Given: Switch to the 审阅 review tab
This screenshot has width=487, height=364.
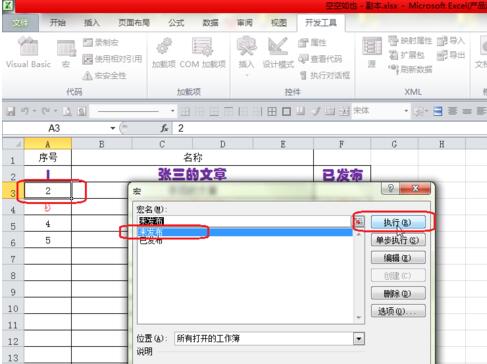Looking at the screenshot, I should [x=245, y=23].
